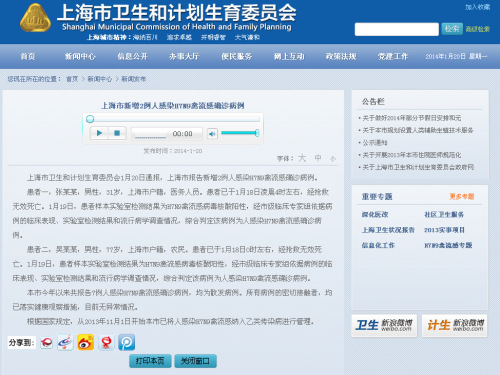500x375 pixels.
Task: Share via the second blue-red swirl icon
Action: pos(65,342)
